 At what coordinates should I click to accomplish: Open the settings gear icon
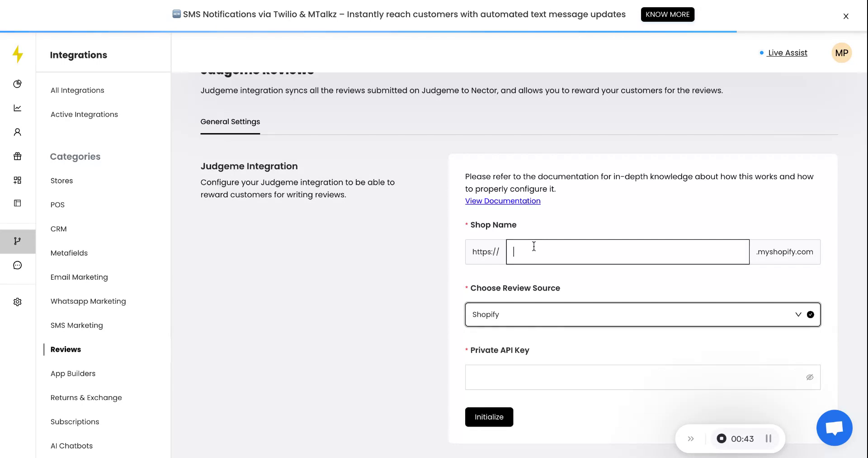click(17, 302)
